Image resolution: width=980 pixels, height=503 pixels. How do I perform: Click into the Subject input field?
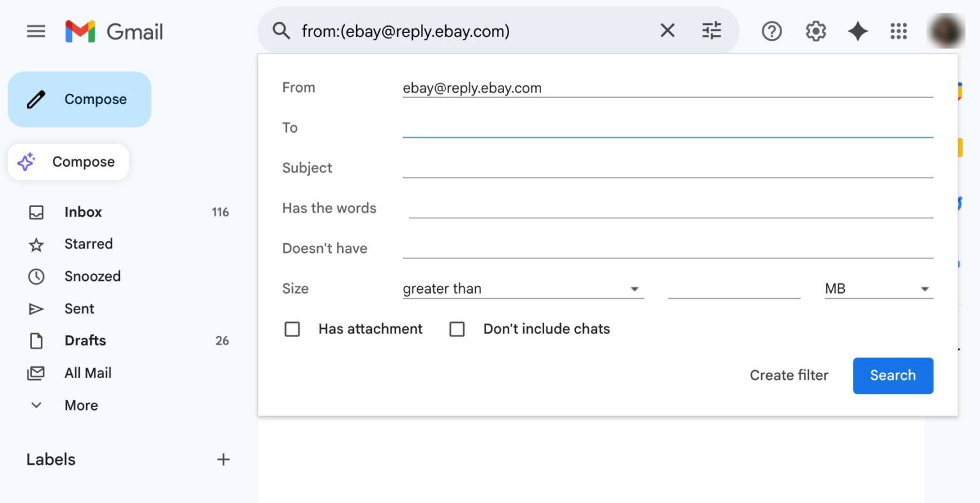667,169
